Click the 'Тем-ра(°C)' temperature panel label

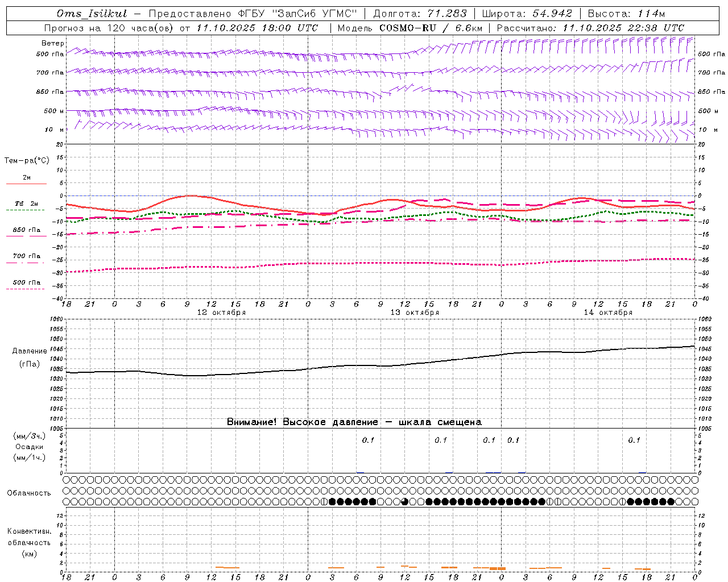click(27, 161)
